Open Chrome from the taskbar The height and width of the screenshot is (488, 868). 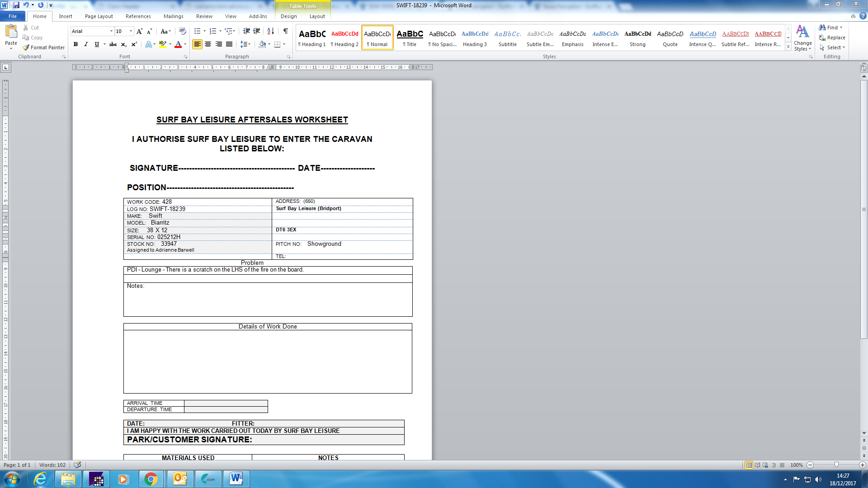(151, 479)
